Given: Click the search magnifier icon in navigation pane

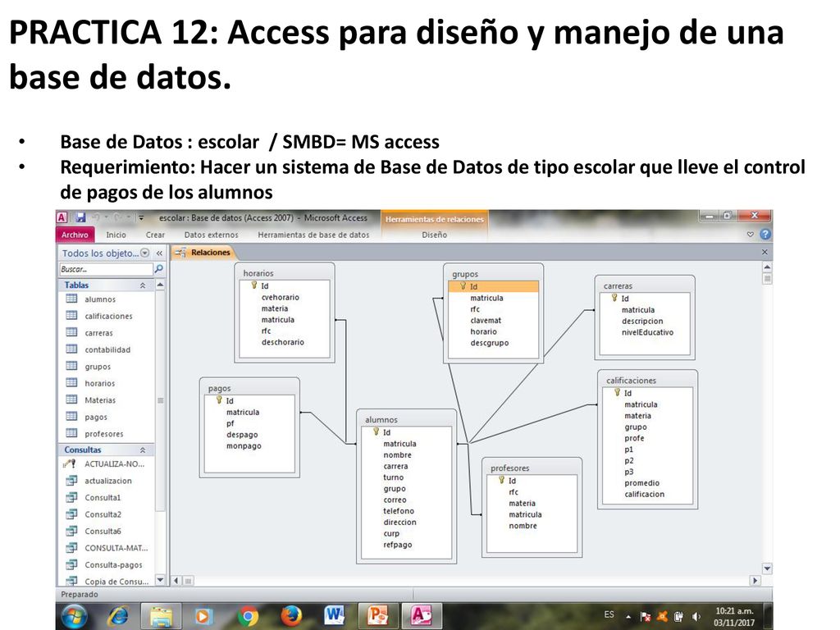Looking at the screenshot, I should pyautogui.click(x=158, y=269).
